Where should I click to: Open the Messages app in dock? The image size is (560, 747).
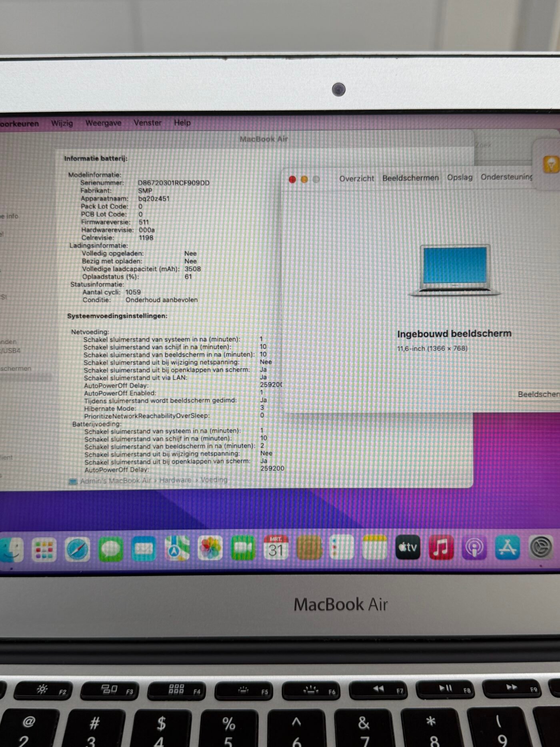coord(111,549)
